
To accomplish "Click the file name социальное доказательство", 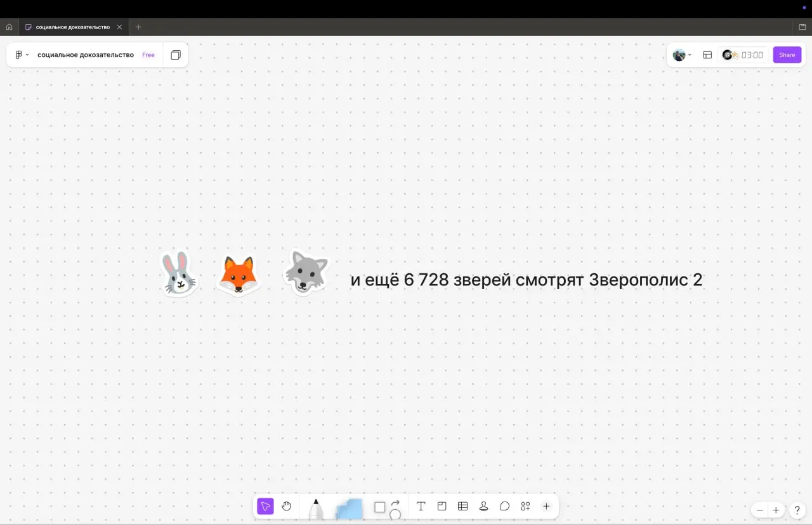I will (86, 55).
